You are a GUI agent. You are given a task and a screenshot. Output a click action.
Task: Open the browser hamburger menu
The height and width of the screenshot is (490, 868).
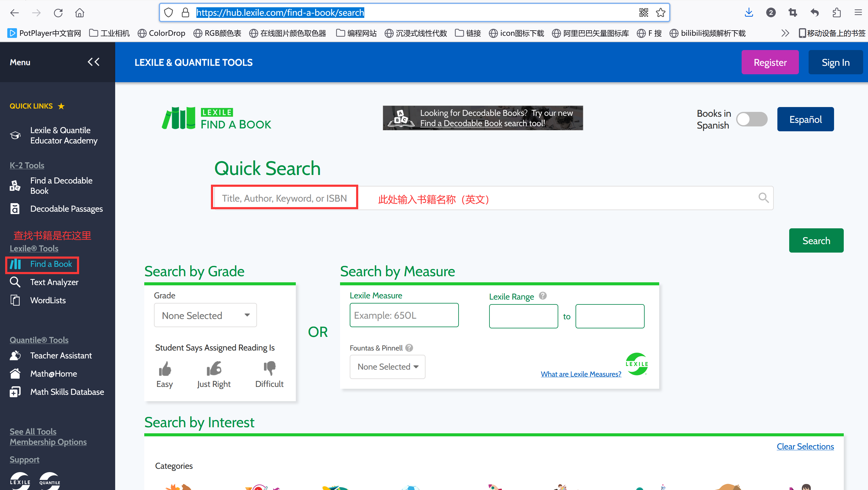pos(858,13)
